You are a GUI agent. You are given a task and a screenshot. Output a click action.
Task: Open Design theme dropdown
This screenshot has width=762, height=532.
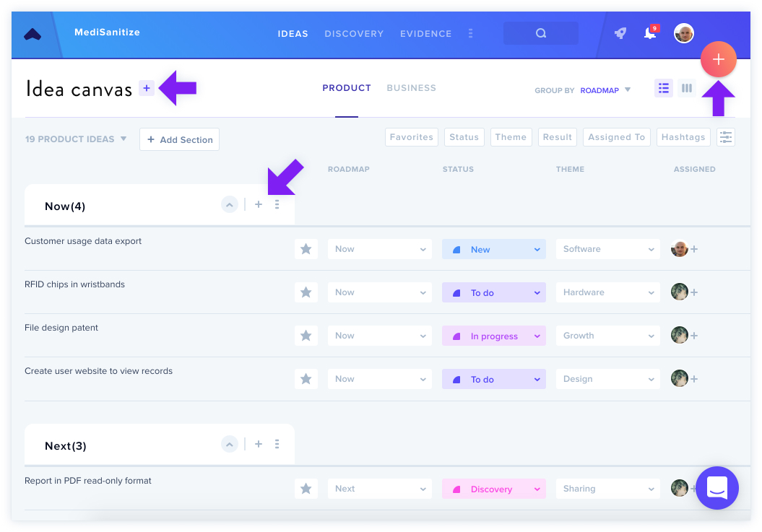pos(608,379)
